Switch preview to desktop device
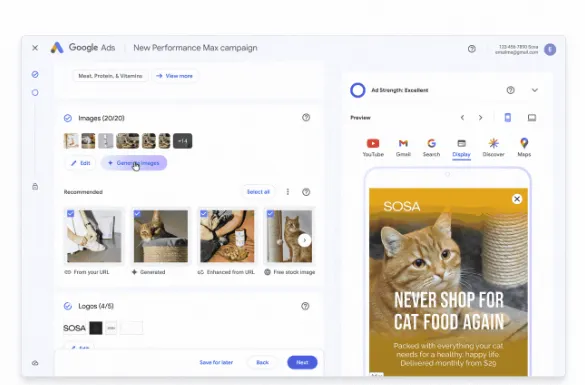585x385 pixels. point(532,118)
